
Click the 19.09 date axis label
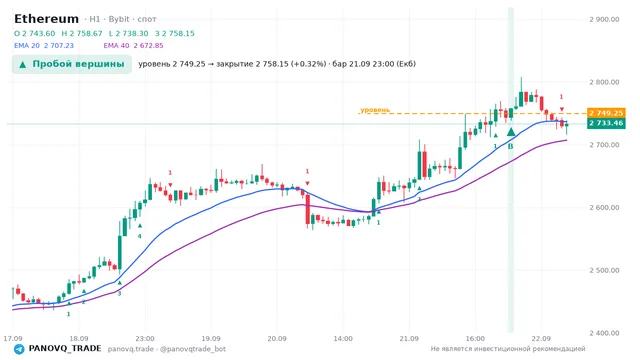[211, 339]
